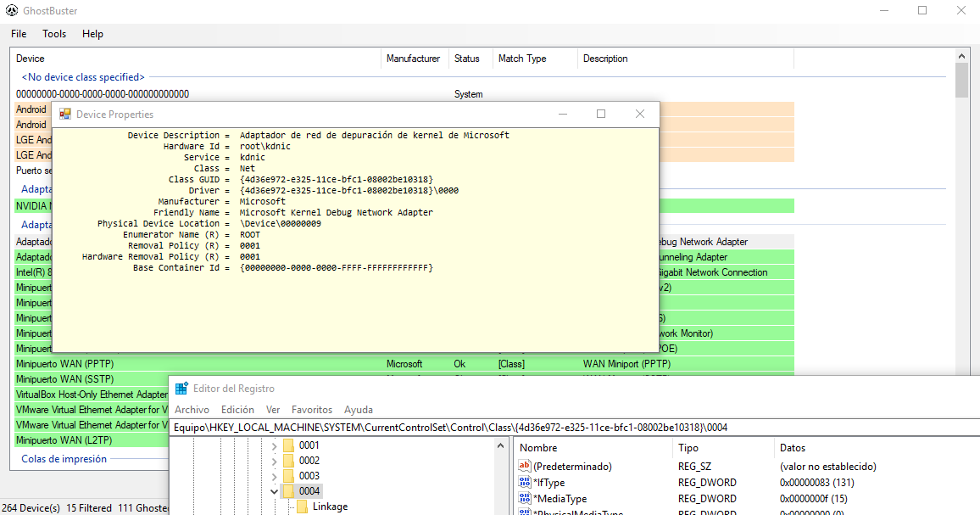Select the VirtualBox Host-Only Ethernet Adapter row
The width and height of the screenshot is (980, 515).
[92, 395]
